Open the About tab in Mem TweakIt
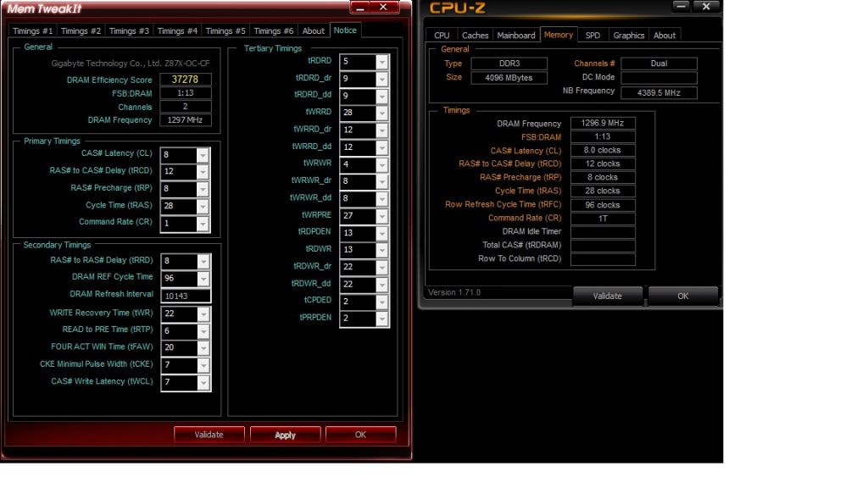The width and height of the screenshot is (868, 488). click(x=314, y=31)
